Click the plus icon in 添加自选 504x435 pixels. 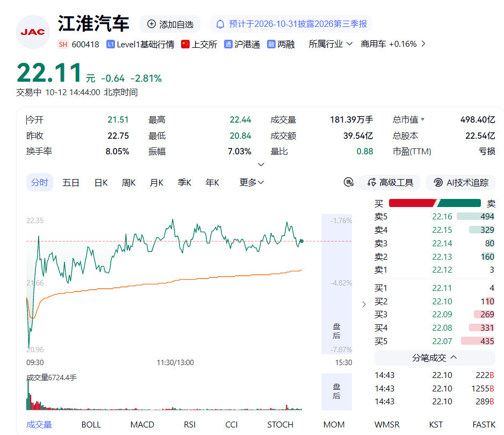click(x=152, y=24)
